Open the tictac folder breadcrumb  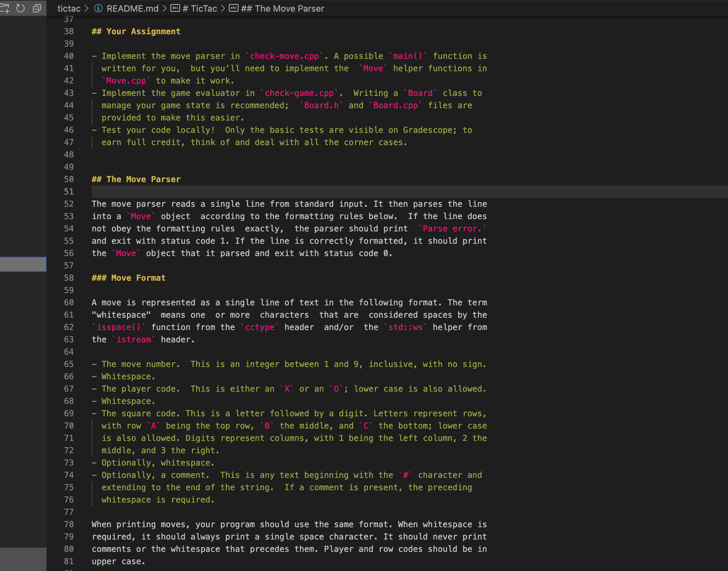(x=69, y=8)
